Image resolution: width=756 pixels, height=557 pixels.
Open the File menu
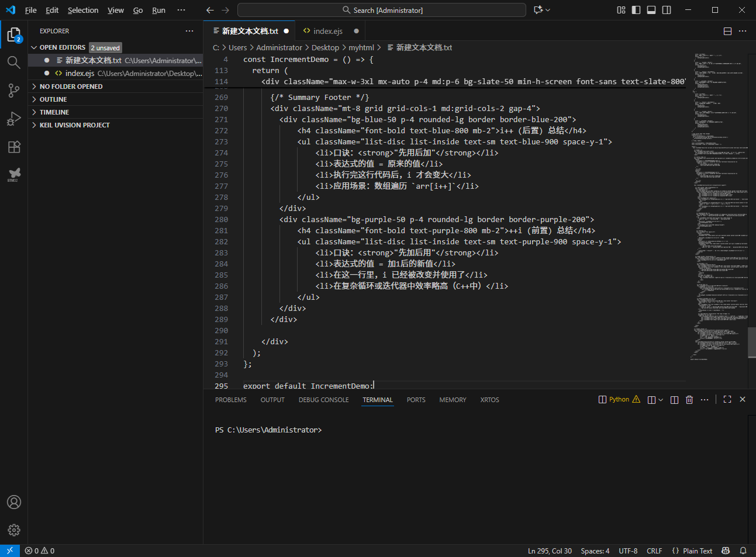(31, 10)
